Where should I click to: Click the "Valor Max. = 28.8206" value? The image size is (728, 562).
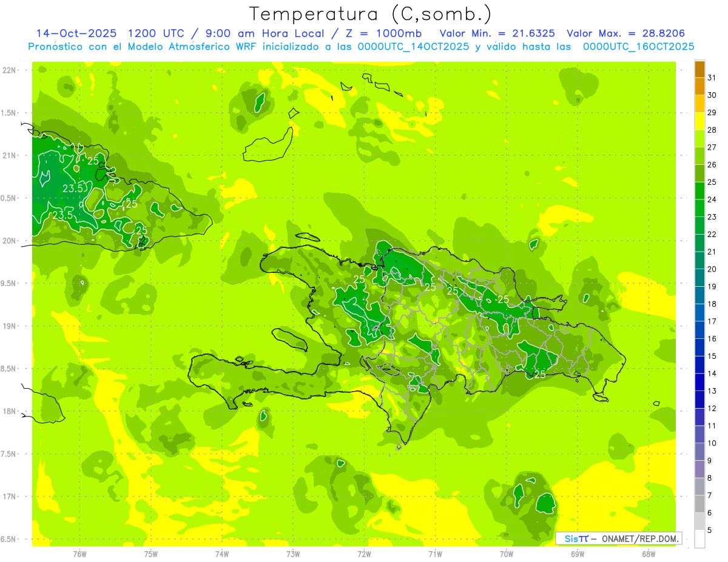[626, 33]
